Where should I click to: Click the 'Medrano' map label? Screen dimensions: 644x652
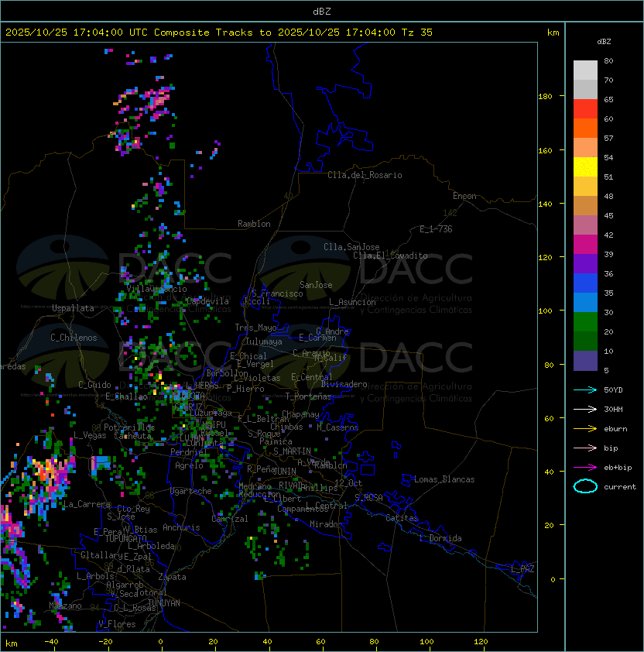(255, 486)
